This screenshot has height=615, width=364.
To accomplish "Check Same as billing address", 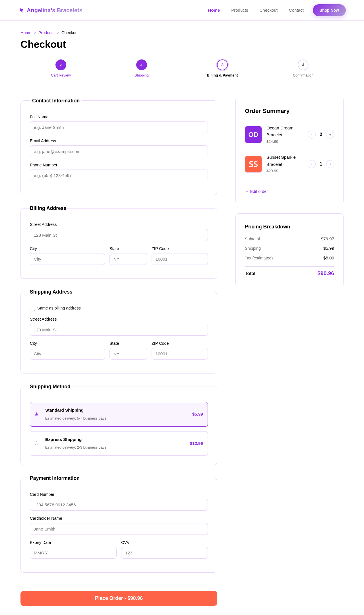I will point(32,308).
